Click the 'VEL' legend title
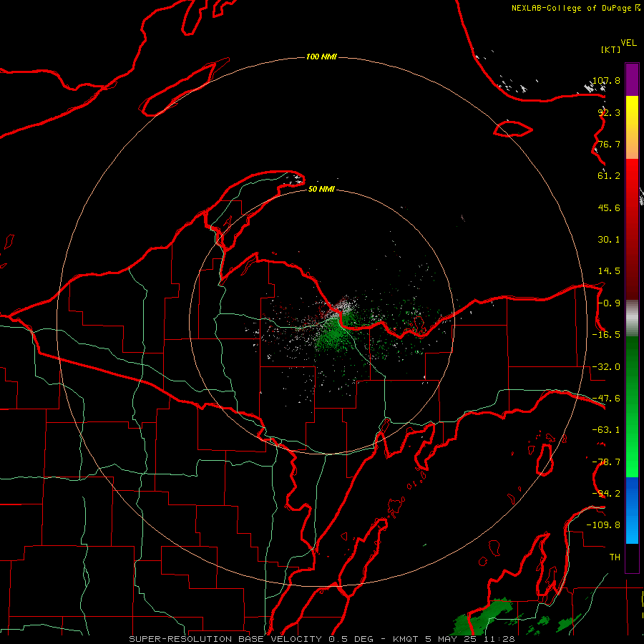Screen dimensions: 644x644 628,43
